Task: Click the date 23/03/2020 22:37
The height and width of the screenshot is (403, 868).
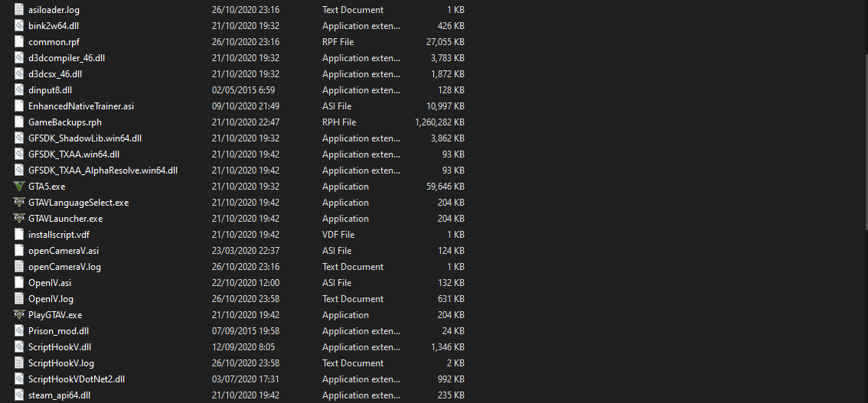Action: click(246, 250)
